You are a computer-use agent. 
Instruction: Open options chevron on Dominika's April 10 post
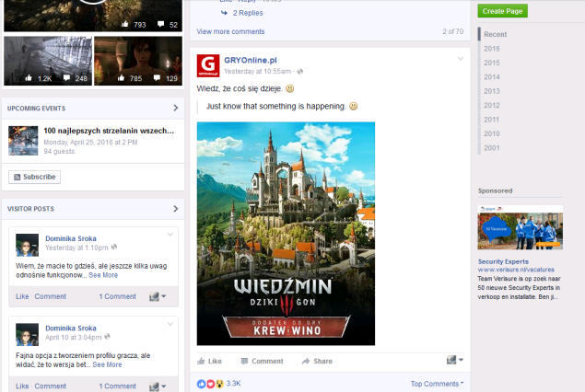click(x=170, y=324)
